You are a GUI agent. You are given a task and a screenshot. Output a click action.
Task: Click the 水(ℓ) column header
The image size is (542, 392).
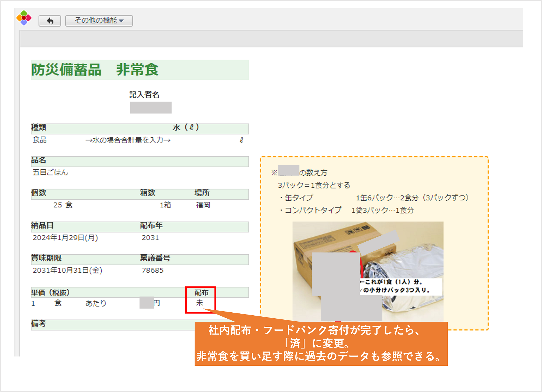(x=186, y=127)
